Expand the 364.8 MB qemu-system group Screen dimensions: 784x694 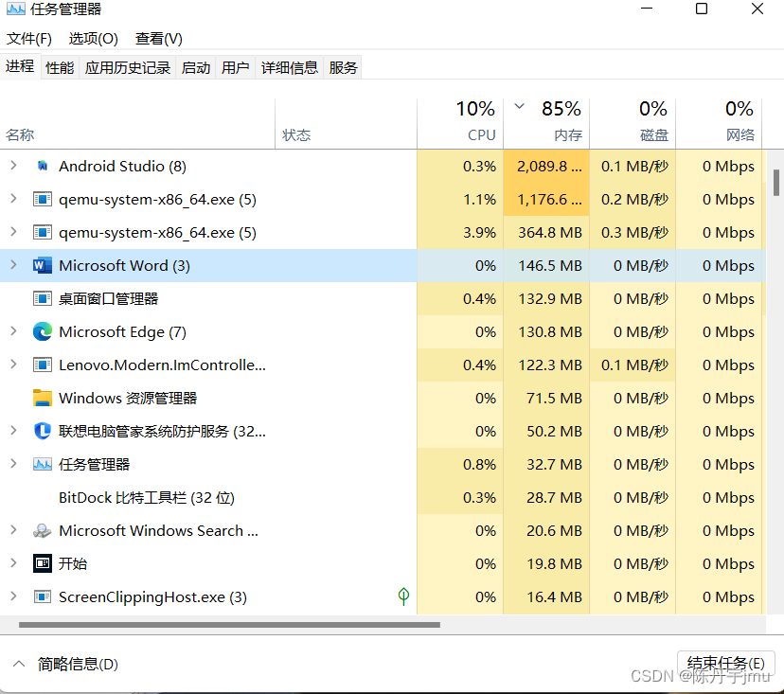click(13, 232)
